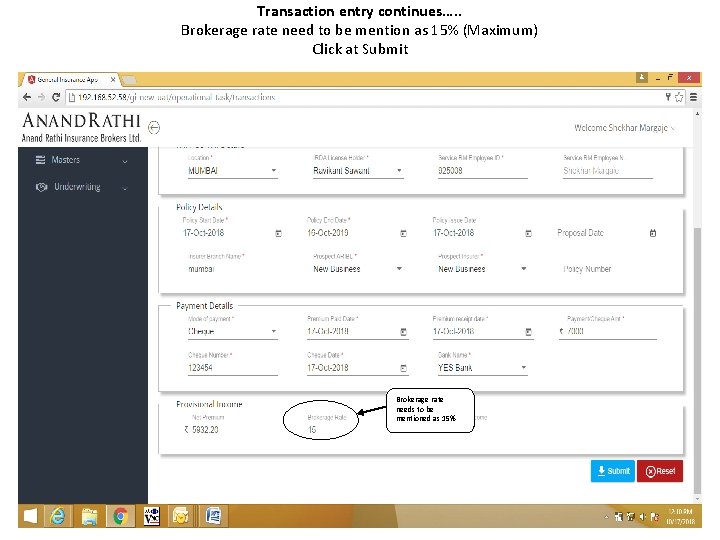Screen dimensions: 720x540
Task: Open the Mode of payment dropdown Cheque
Action: pyautogui.click(x=232, y=332)
